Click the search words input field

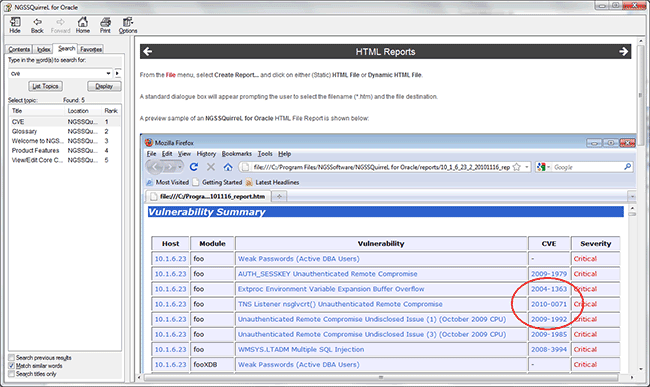(56, 73)
